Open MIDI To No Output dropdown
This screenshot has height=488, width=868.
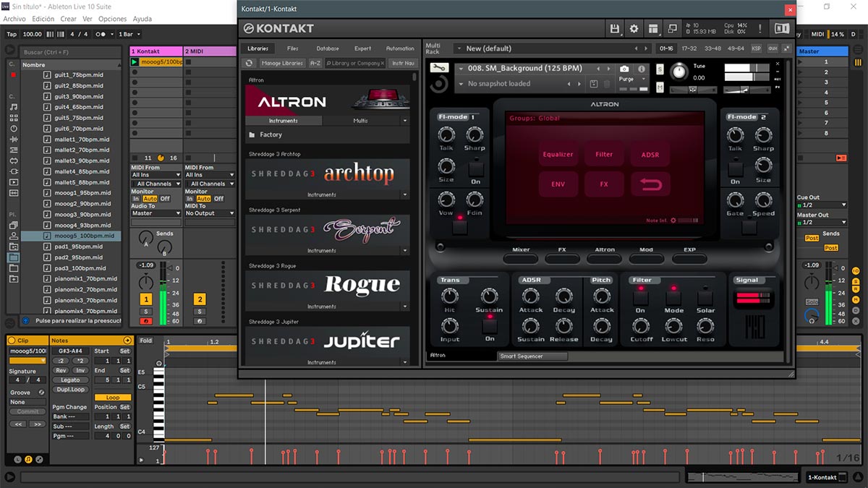click(x=210, y=213)
